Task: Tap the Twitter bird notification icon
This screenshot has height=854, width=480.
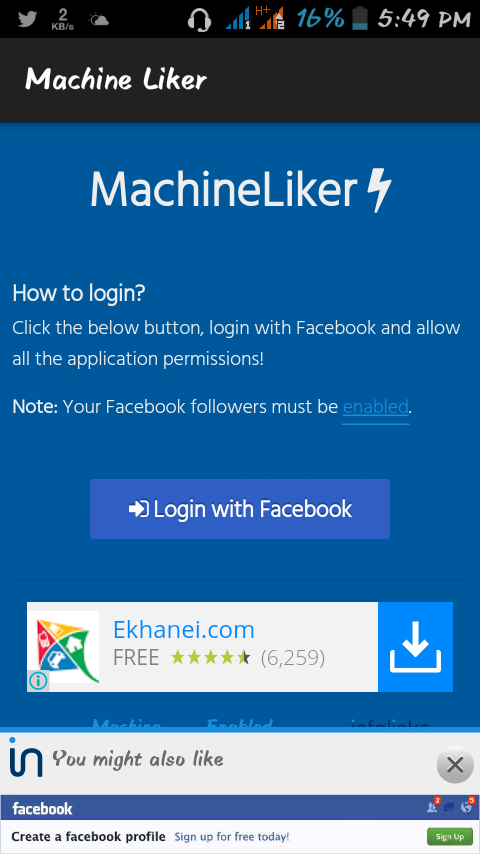Action: (x=27, y=20)
